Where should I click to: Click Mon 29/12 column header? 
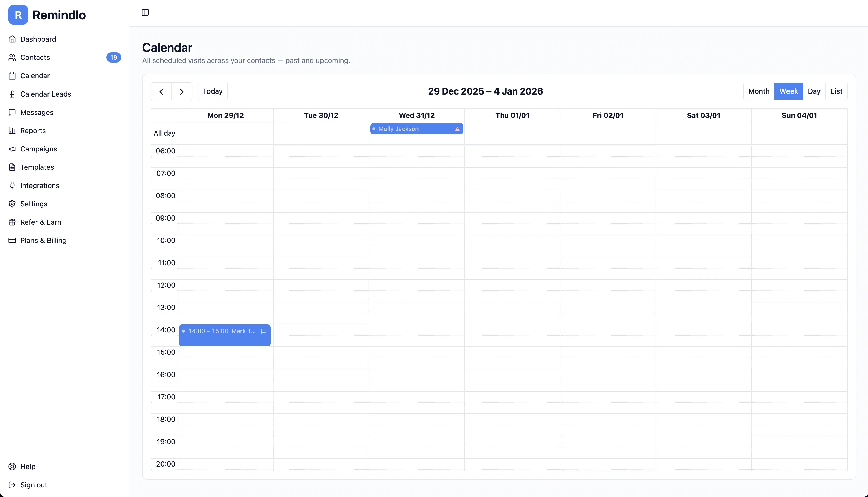(226, 115)
